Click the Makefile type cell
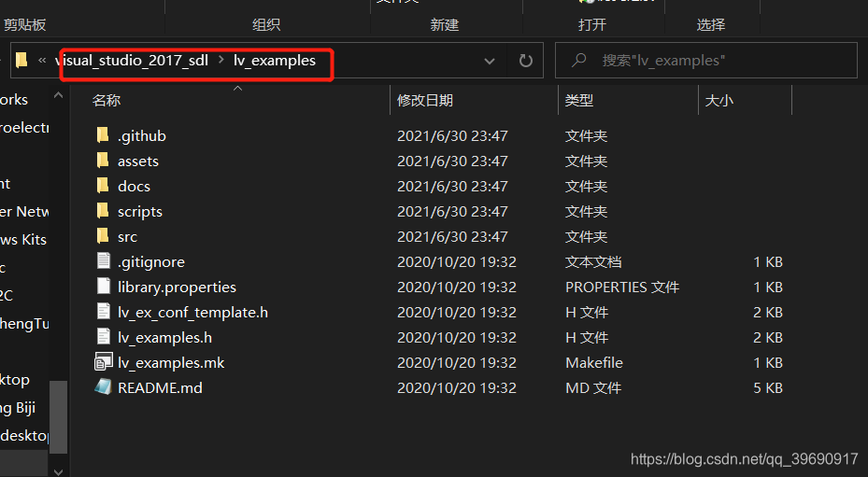868x477 pixels. pos(594,363)
